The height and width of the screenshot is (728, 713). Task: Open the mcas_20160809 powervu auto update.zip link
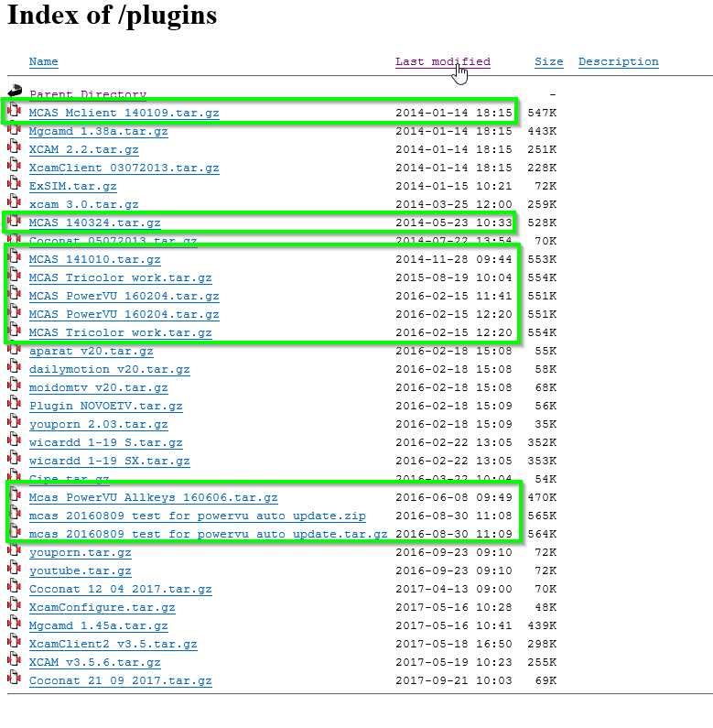(x=198, y=516)
